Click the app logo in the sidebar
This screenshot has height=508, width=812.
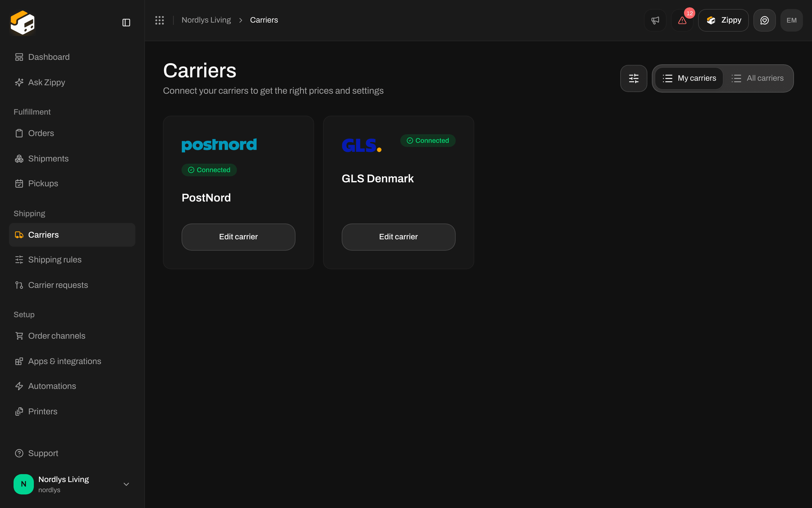coord(23,23)
